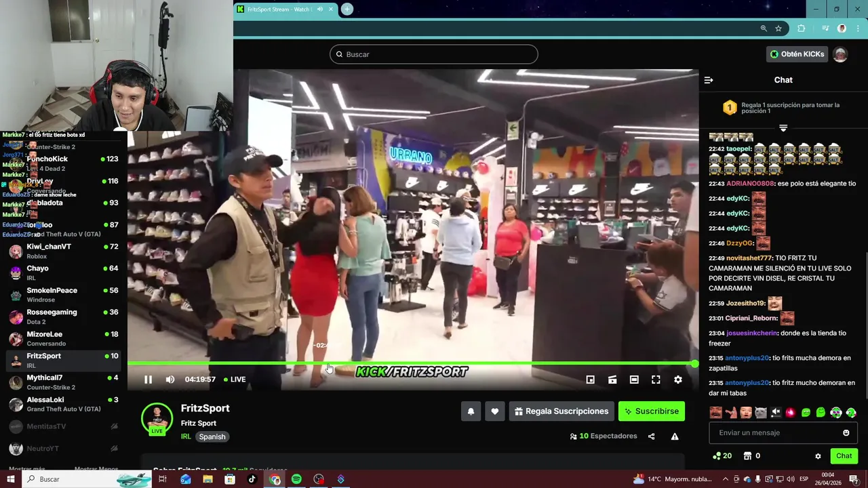The height and width of the screenshot is (488, 868).
Task: Click the FritzSport streamer avatar
Action: click(157, 420)
